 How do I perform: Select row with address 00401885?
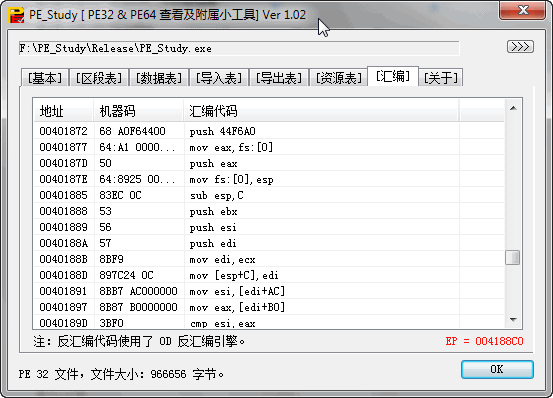tap(269, 195)
